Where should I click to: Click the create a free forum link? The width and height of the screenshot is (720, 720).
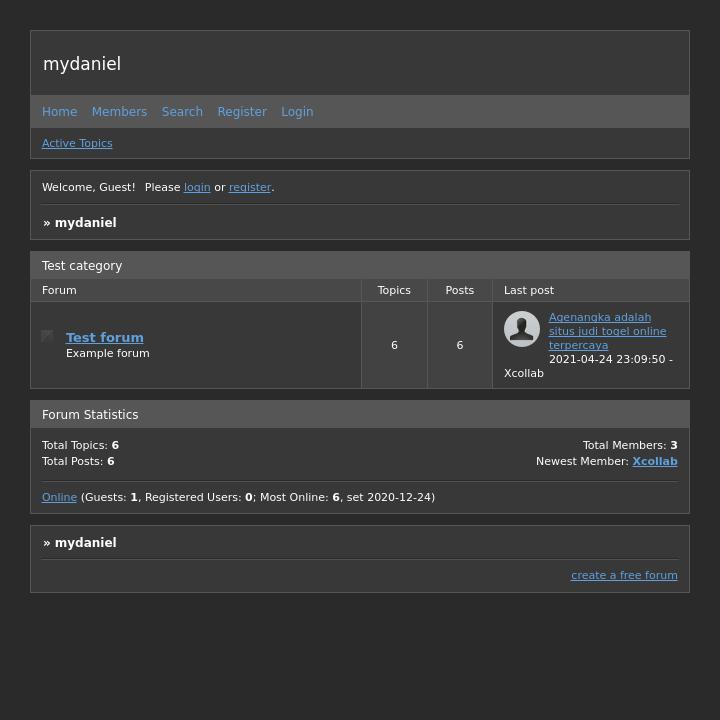[624, 575]
